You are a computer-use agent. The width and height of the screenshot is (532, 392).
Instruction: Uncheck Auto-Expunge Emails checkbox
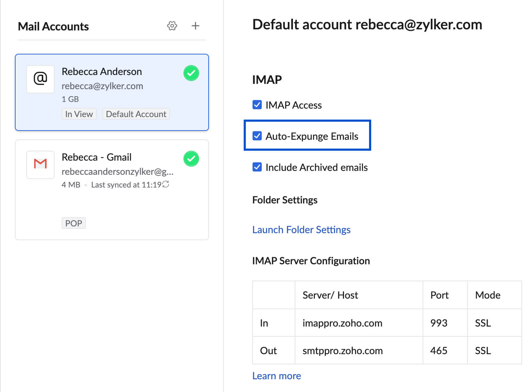[x=257, y=136]
